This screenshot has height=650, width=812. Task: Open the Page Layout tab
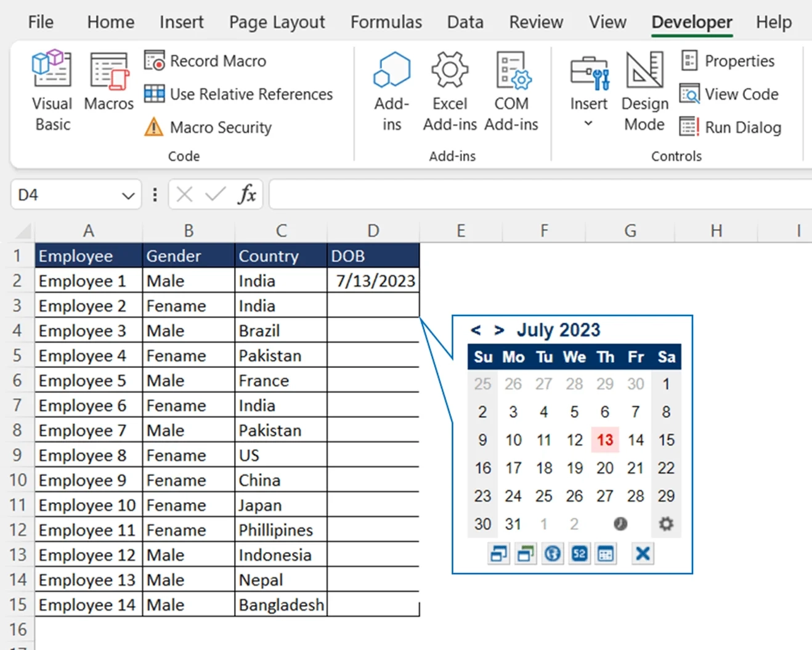(277, 22)
